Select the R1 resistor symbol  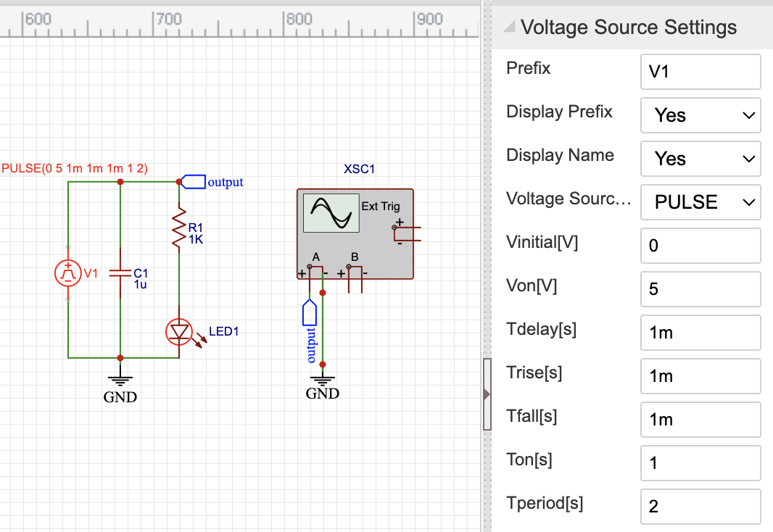tap(179, 228)
